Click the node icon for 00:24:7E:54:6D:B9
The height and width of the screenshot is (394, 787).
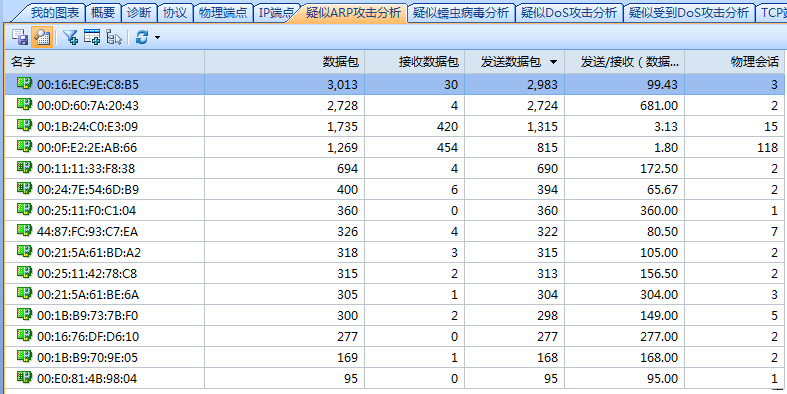[25, 189]
